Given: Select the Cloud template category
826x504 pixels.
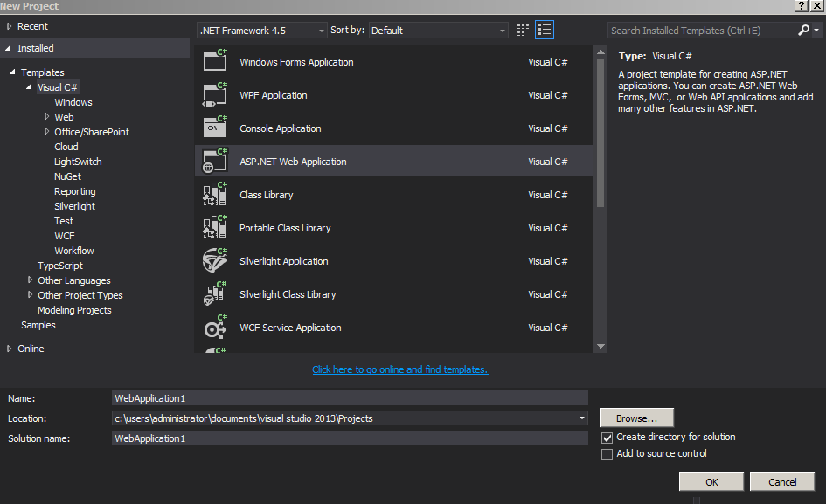Looking at the screenshot, I should 66,147.
